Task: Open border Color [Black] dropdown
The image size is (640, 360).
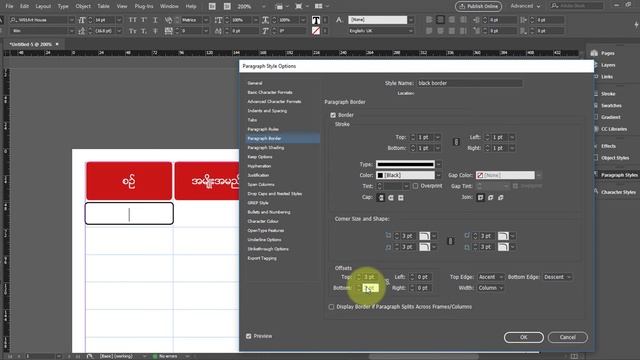Action: coord(438,176)
